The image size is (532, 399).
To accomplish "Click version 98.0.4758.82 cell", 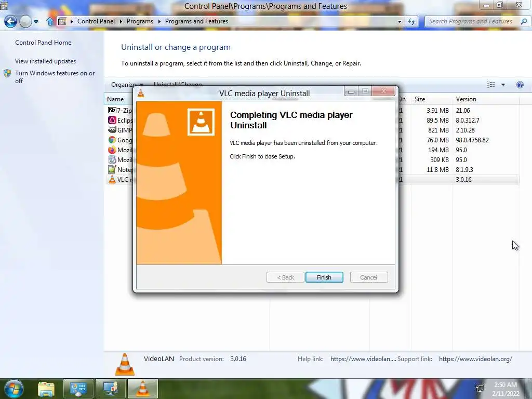I will point(472,140).
